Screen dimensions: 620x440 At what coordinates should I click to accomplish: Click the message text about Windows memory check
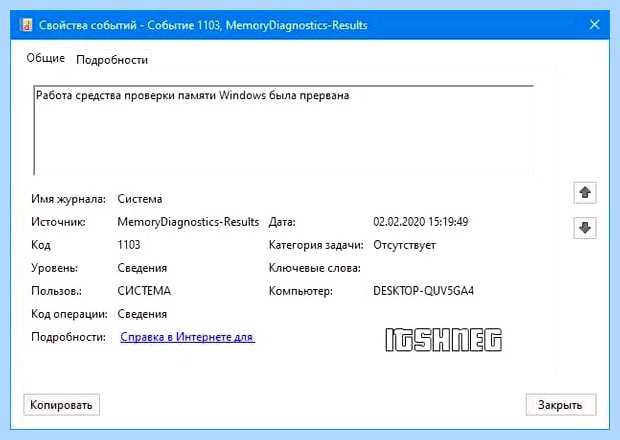coord(193,95)
